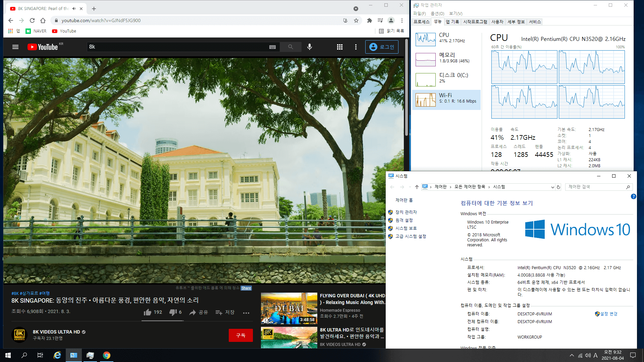The height and width of the screenshot is (362, 644).
Task: Open the 읽기 목록 reading list
Action: click(x=391, y=31)
